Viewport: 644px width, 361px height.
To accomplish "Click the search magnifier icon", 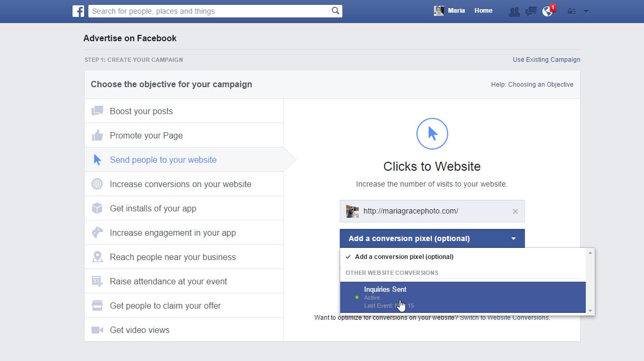I will click(x=335, y=11).
